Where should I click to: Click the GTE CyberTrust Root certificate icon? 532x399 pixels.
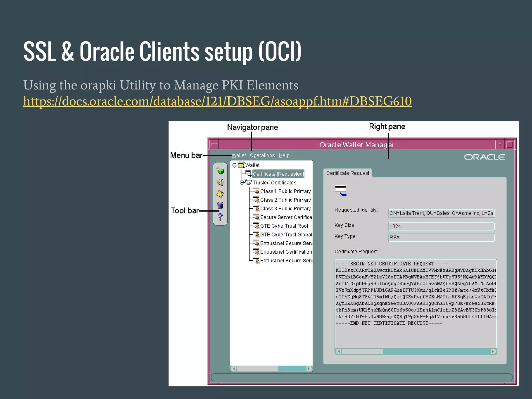[256, 226]
